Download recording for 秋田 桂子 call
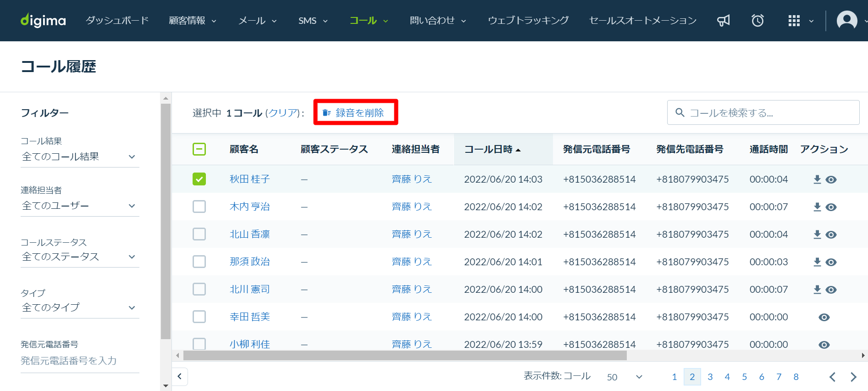Image resolution: width=868 pixels, height=391 pixels. [817, 179]
